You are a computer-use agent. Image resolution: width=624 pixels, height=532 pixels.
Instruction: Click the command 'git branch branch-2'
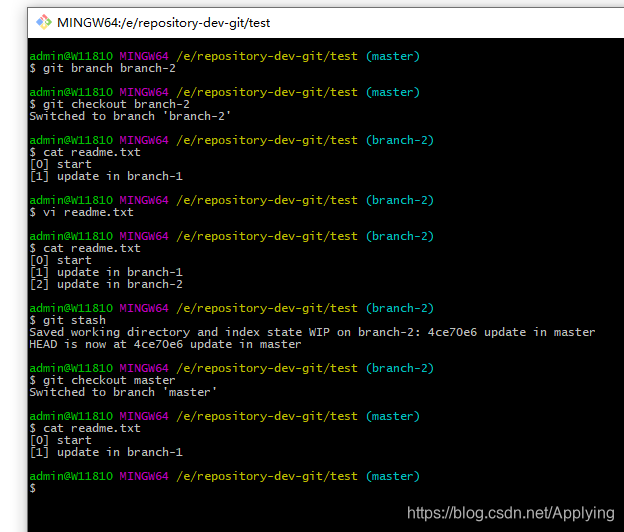tap(109, 68)
